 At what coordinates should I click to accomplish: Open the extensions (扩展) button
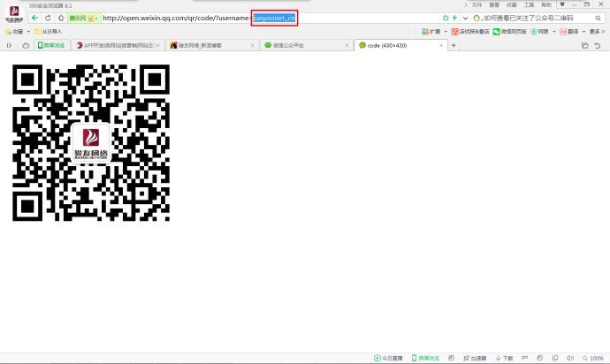coord(431,32)
